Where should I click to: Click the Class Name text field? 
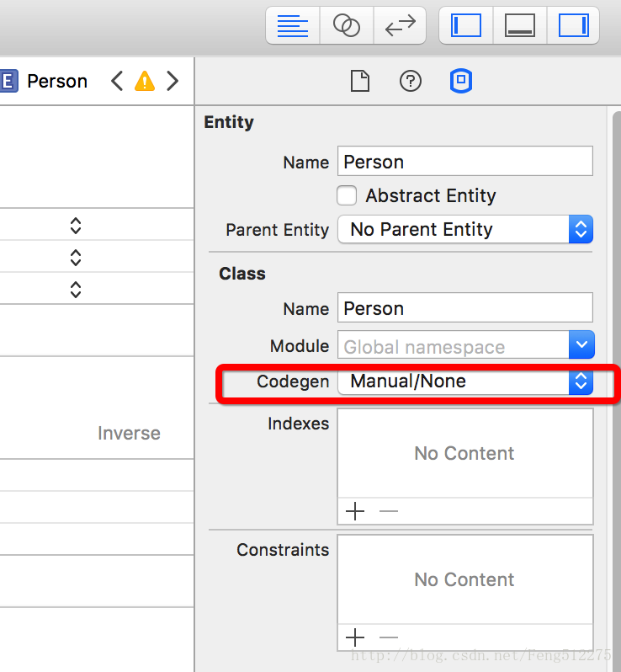[465, 308]
